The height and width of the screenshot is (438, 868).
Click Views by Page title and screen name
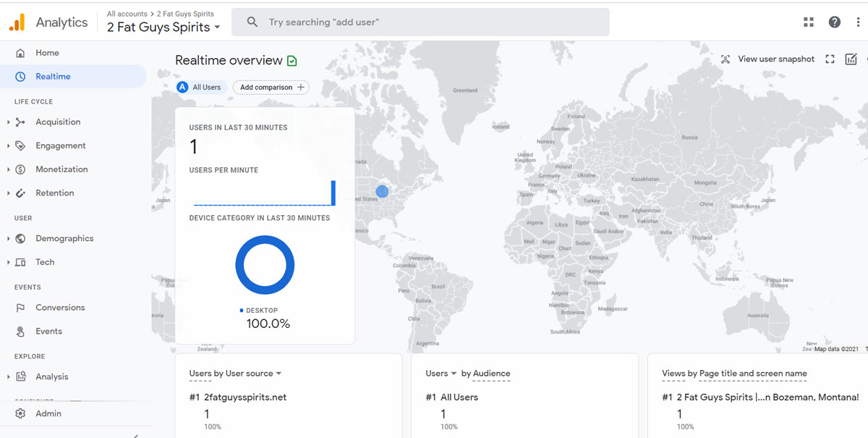point(734,374)
